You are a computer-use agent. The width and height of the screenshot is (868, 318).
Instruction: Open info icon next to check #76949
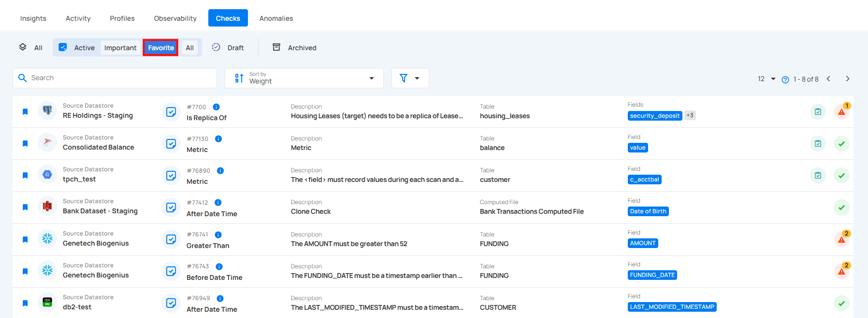point(220,299)
